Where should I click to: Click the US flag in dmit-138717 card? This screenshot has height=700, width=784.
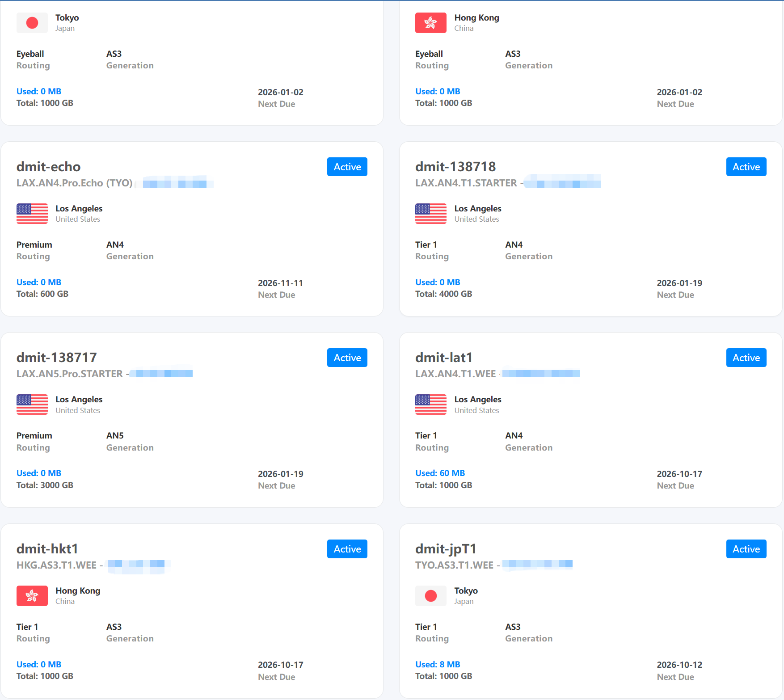[x=32, y=405]
